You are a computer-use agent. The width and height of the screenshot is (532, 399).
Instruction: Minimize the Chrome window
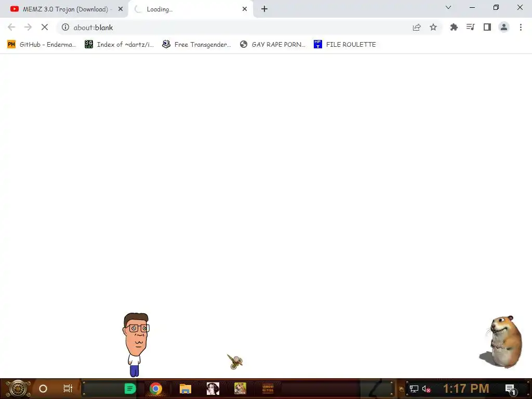point(472,7)
